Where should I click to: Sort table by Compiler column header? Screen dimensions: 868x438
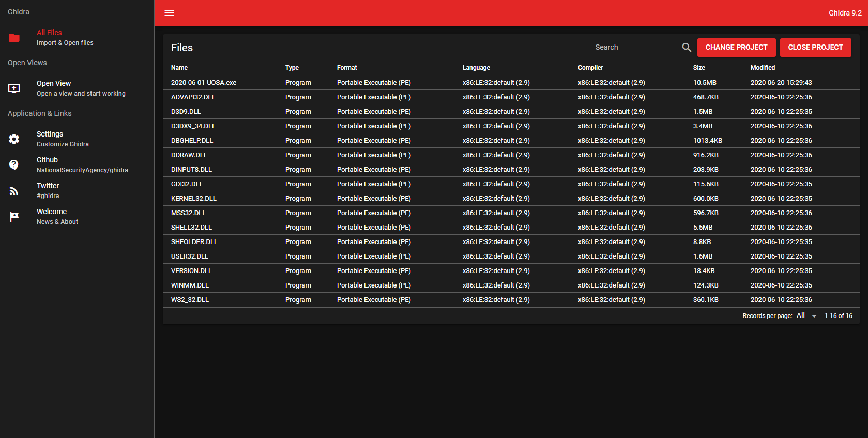(x=590, y=68)
